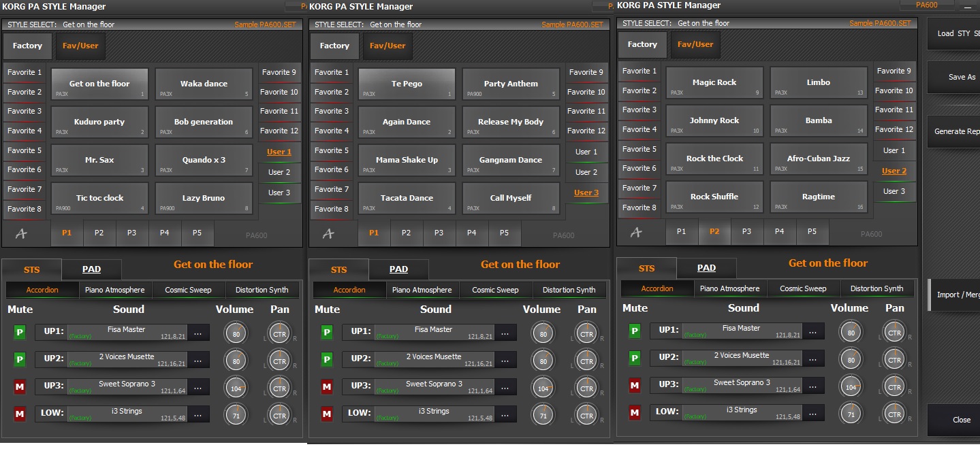980x449 pixels.
Task: Open LOW sound picker in middle window
Action: pos(505,414)
